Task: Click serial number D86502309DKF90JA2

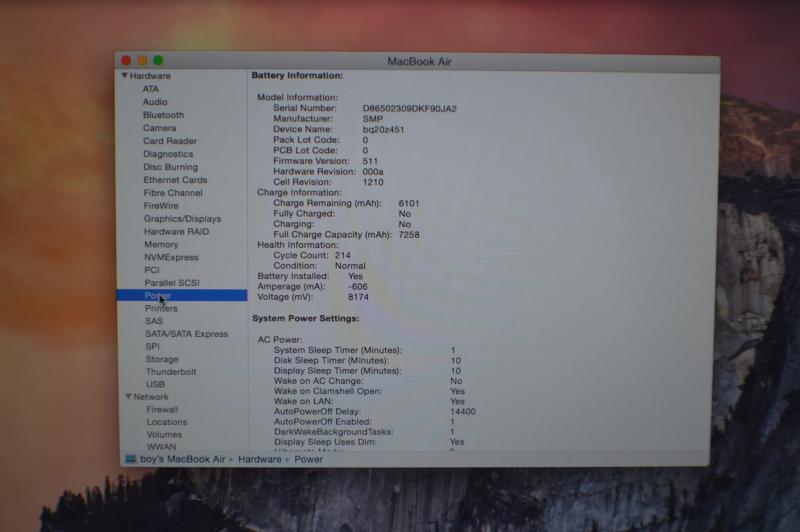Action: [410, 109]
